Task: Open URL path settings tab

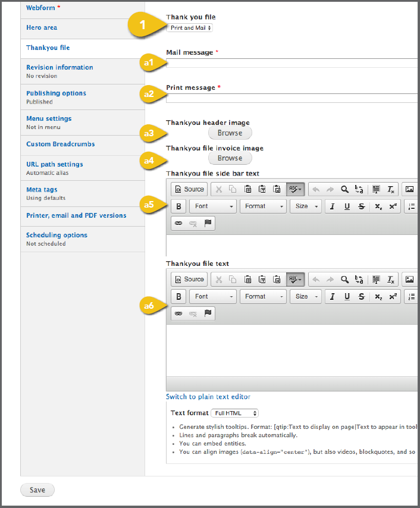Action: pos(83,168)
